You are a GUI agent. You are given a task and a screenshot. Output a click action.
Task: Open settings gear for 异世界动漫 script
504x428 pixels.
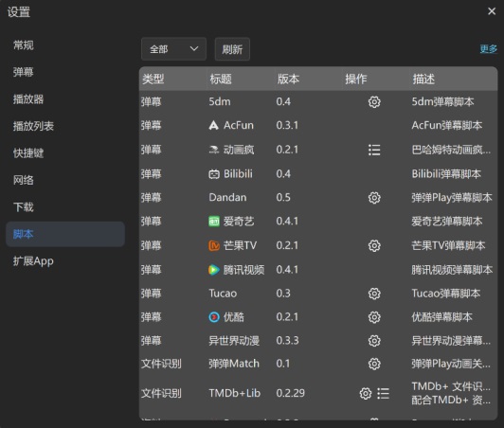click(x=374, y=341)
